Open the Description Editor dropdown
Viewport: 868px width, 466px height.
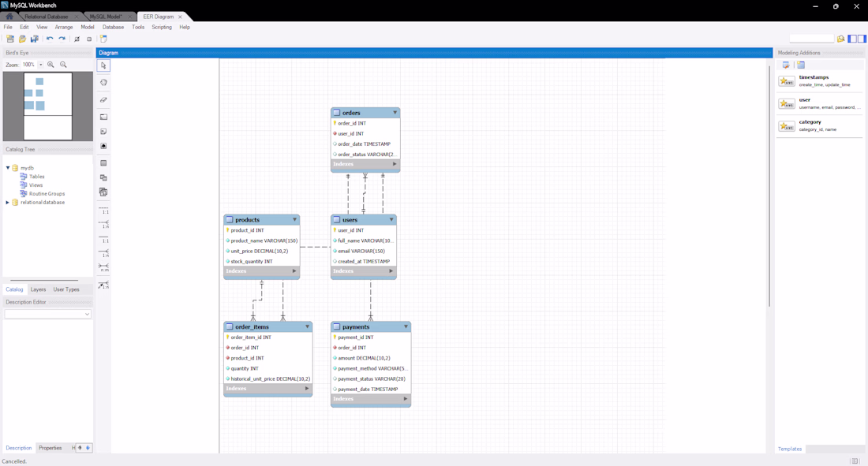click(87, 315)
